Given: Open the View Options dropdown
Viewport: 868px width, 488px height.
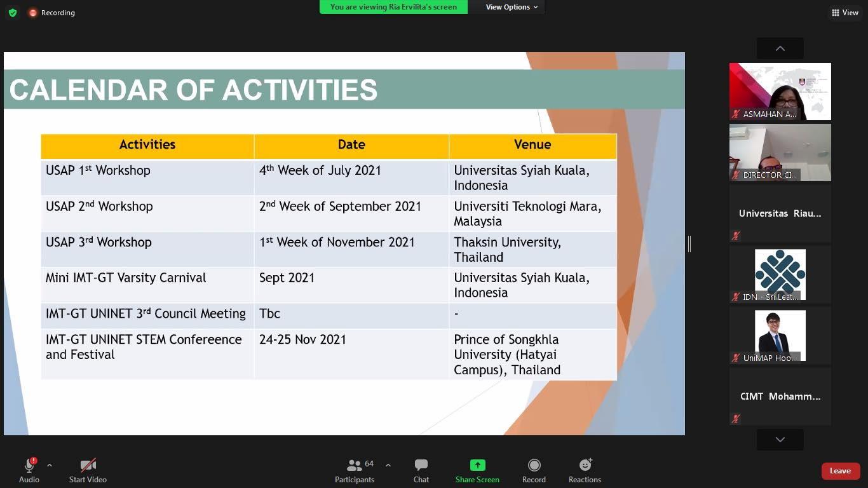Looking at the screenshot, I should pyautogui.click(x=512, y=7).
